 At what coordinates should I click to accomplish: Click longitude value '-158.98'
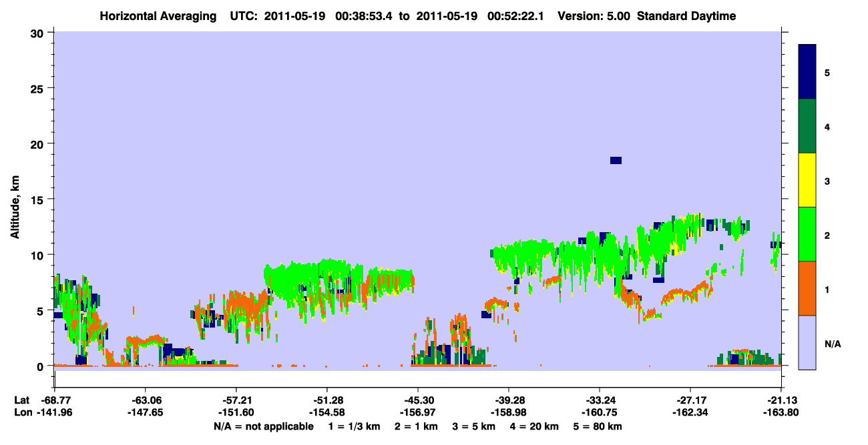[x=509, y=413]
